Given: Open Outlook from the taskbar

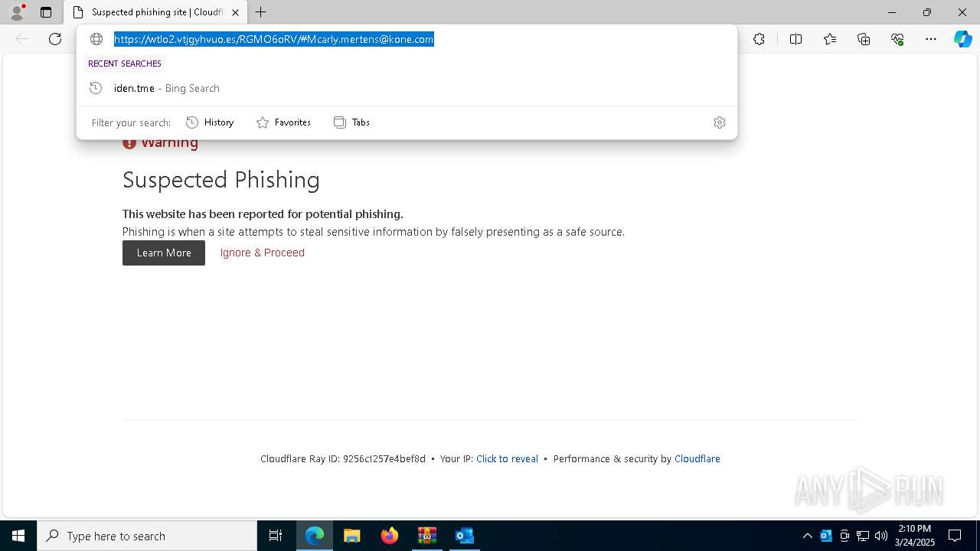Looking at the screenshot, I should click(x=465, y=536).
